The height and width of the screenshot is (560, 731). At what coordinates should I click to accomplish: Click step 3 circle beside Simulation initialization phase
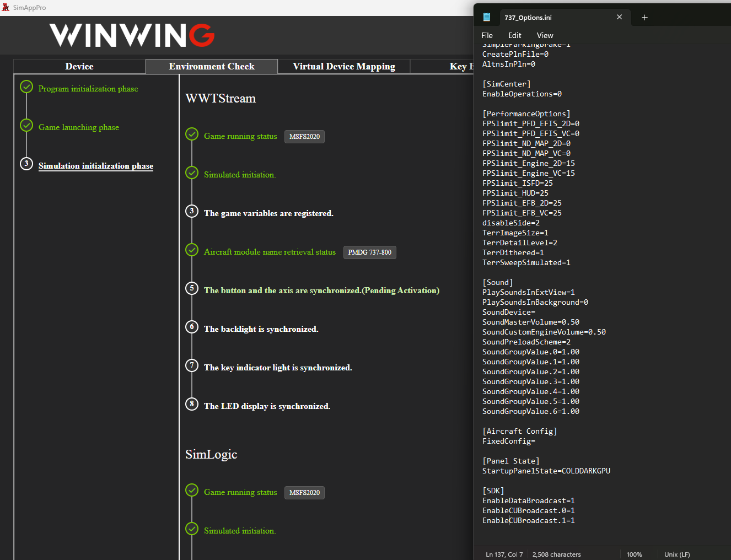point(26,164)
